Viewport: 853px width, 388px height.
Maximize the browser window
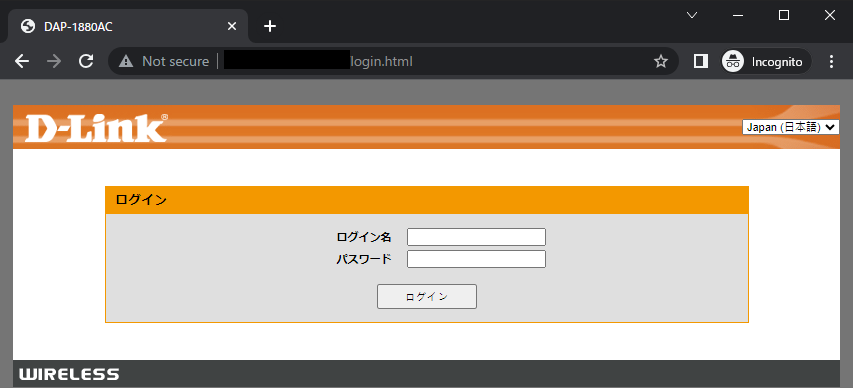784,15
